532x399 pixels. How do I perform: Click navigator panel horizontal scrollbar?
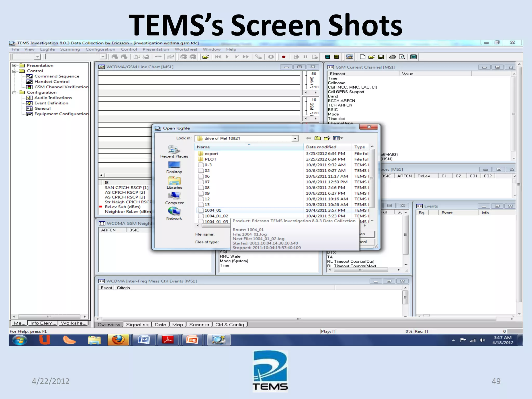point(49,317)
